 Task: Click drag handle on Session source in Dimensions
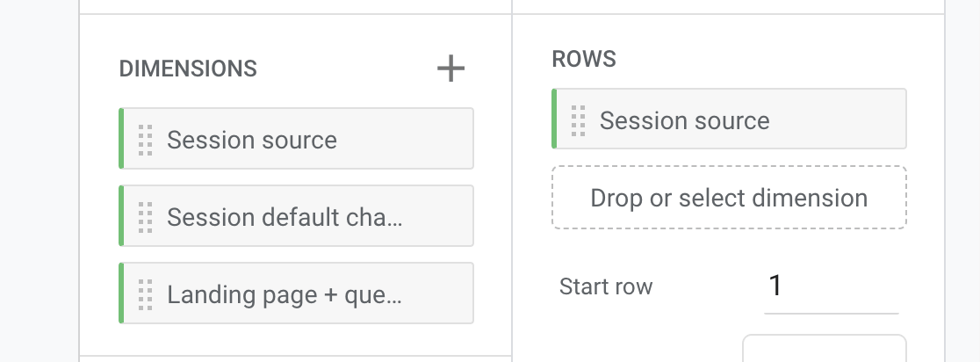click(x=146, y=140)
